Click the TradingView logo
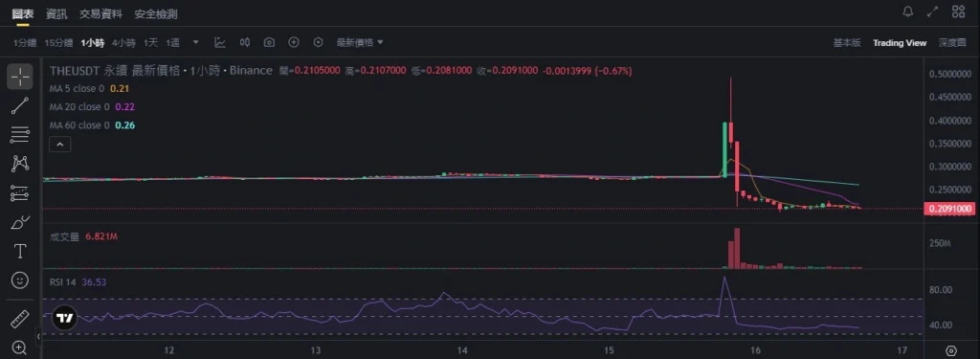Screen dimensions: 980x359 [x=63, y=318]
